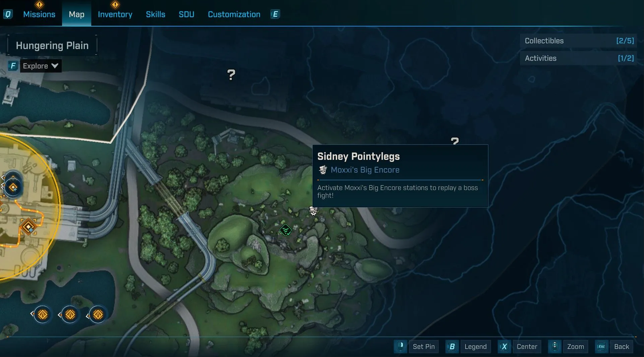
Task: Click the E key next-tab icon
Action: 275,14
